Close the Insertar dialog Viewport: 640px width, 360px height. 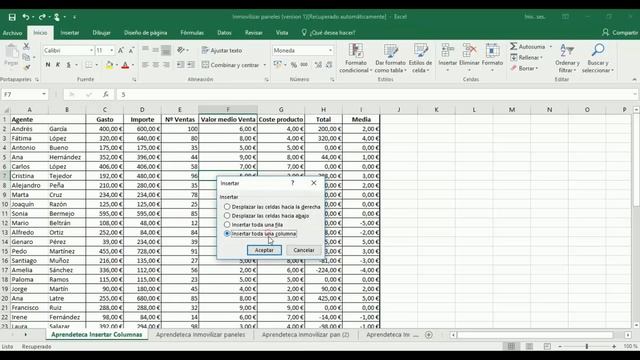313,183
